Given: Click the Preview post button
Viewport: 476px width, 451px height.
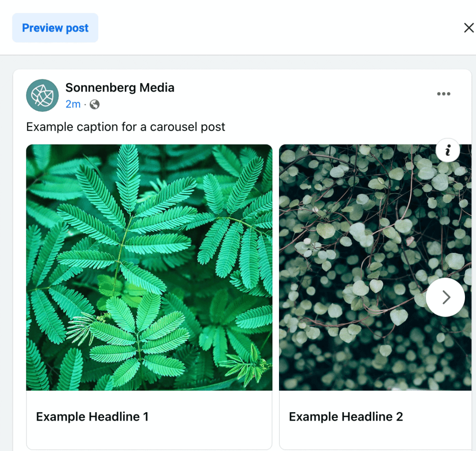Looking at the screenshot, I should click(x=55, y=28).
